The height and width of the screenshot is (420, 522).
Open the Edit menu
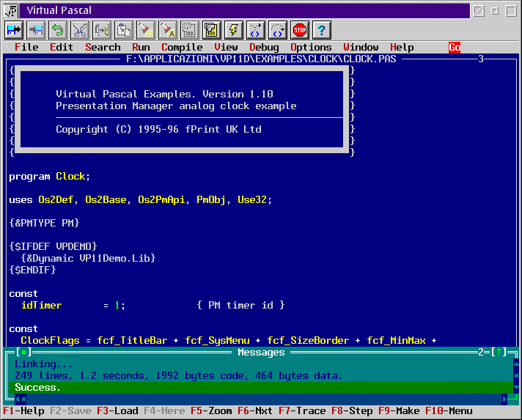[x=62, y=47]
